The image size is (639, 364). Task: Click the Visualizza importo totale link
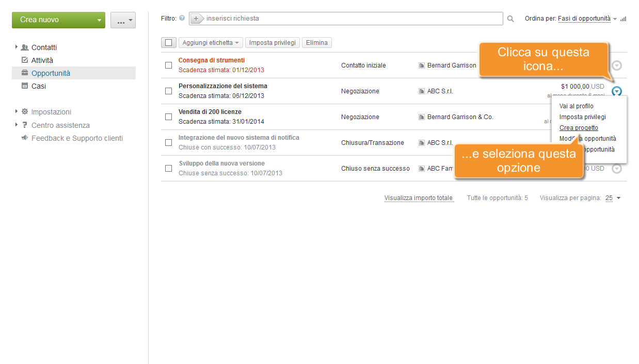[419, 198]
